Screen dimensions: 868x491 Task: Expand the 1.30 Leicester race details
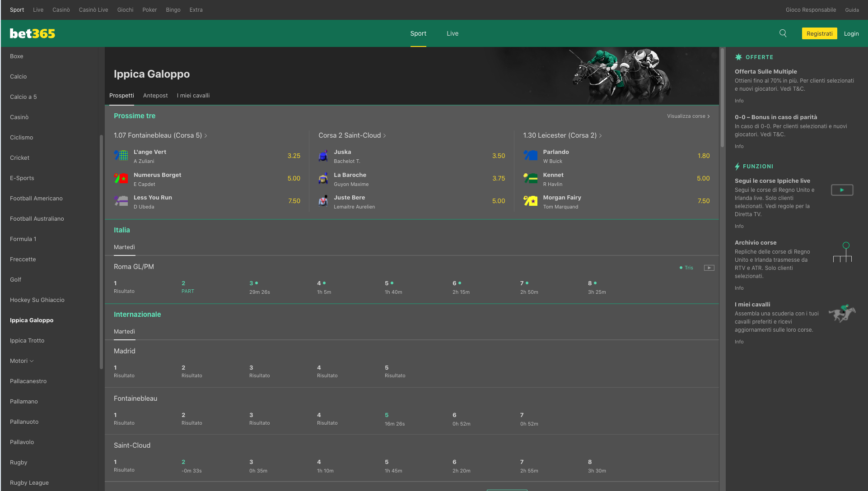click(601, 135)
